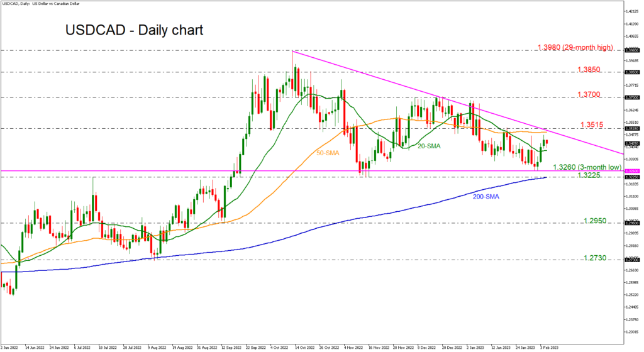Click the 1.25955 price axis value
Viewport: 644px width, 352px height.
point(632,282)
